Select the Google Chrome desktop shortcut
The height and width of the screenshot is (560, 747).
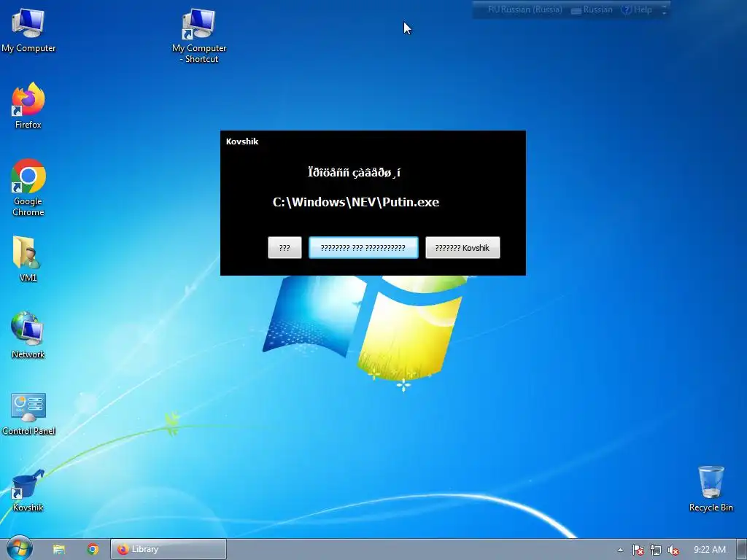[x=28, y=187]
